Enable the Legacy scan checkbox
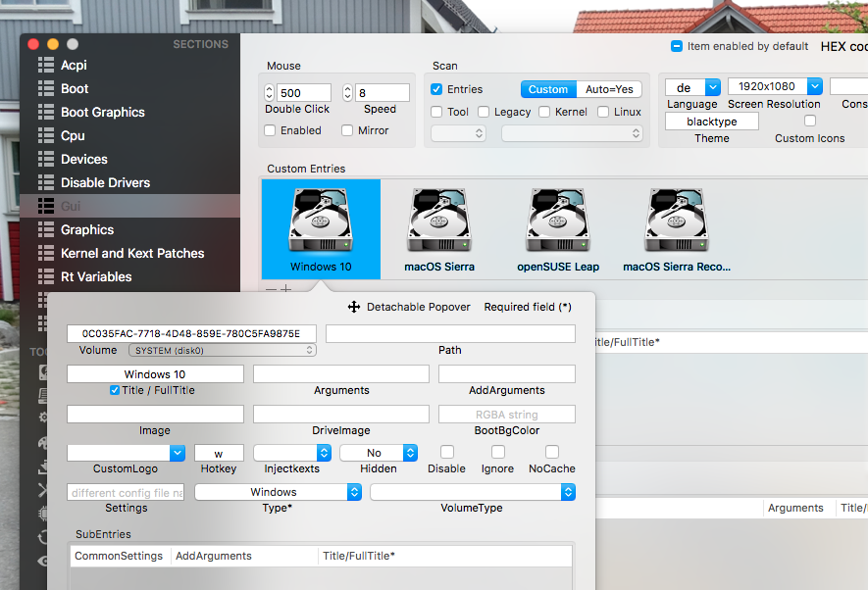 [x=484, y=112]
